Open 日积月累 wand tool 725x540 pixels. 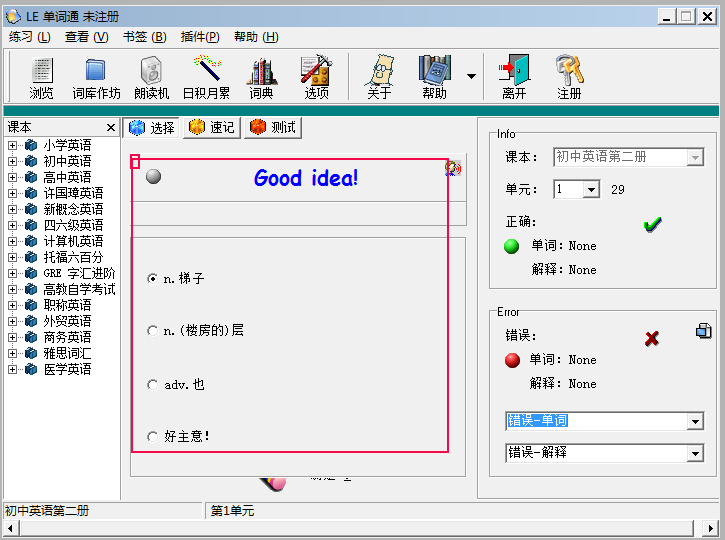206,78
